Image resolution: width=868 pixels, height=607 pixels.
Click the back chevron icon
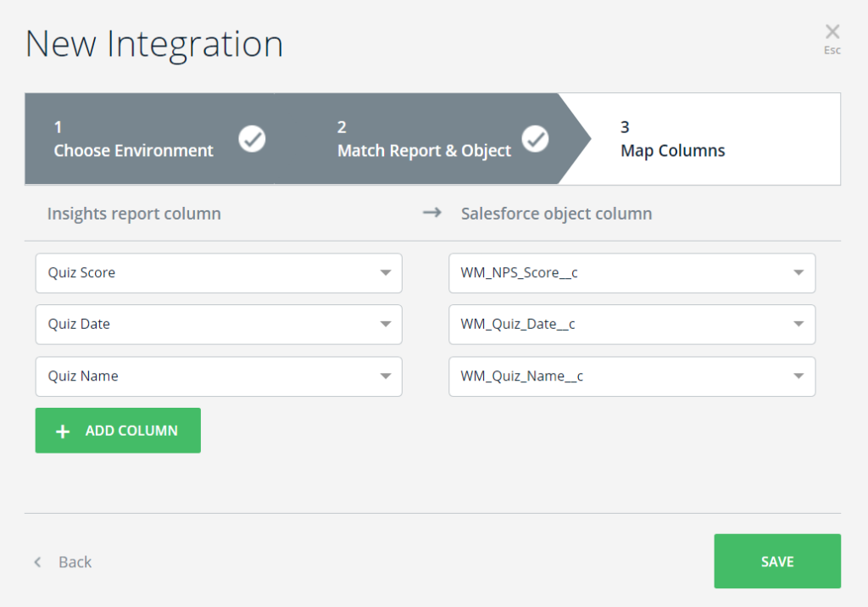click(x=37, y=562)
